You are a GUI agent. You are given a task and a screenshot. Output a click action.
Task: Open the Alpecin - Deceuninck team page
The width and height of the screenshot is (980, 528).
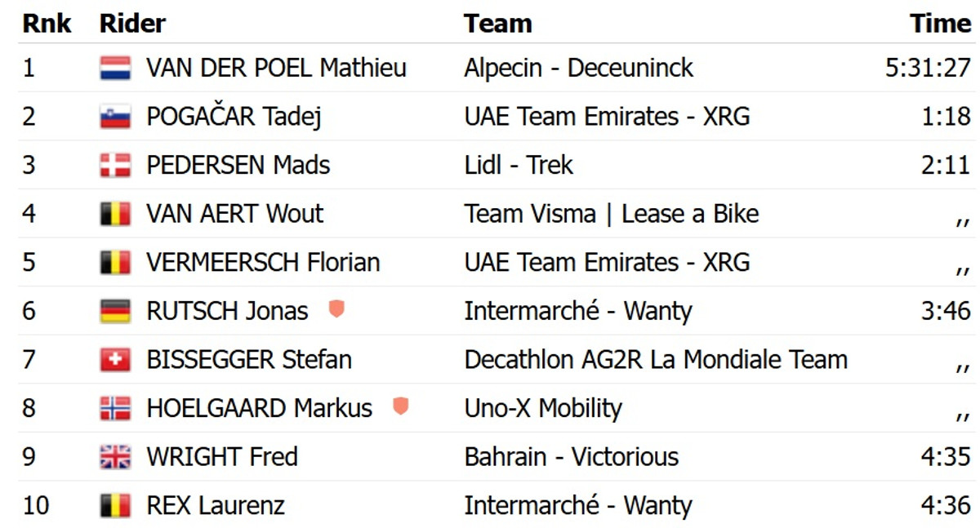point(578,68)
